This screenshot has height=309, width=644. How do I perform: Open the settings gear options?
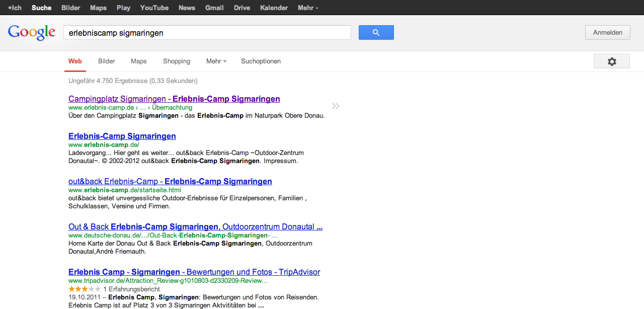click(611, 61)
